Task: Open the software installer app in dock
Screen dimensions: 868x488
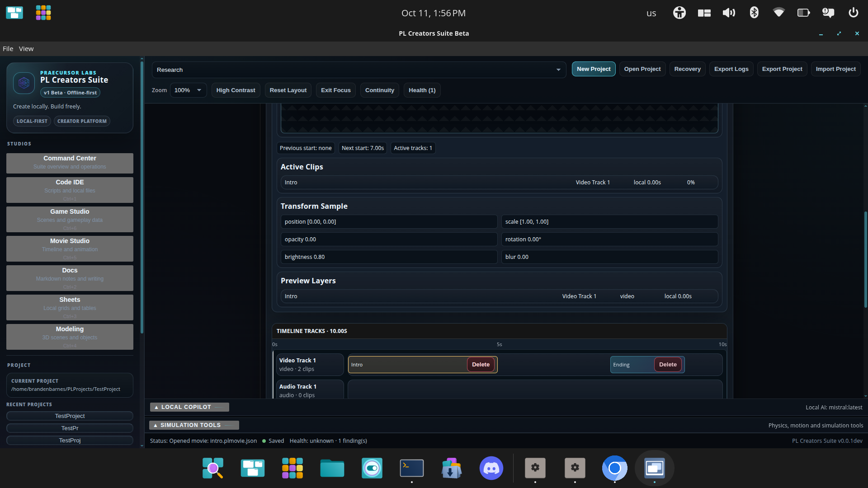Action: click(x=452, y=468)
